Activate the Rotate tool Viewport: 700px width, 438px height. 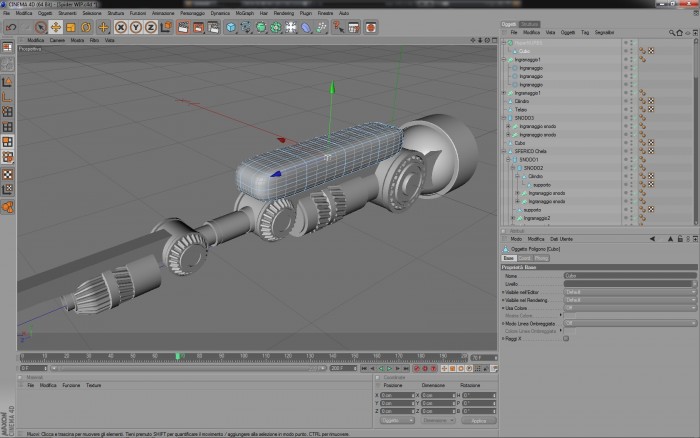click(x=86, y=28)
